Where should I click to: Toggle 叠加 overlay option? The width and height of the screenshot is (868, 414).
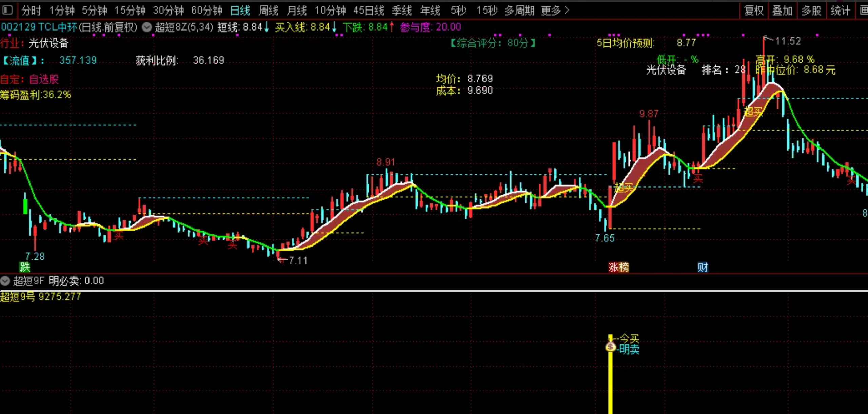pos(782,11)
